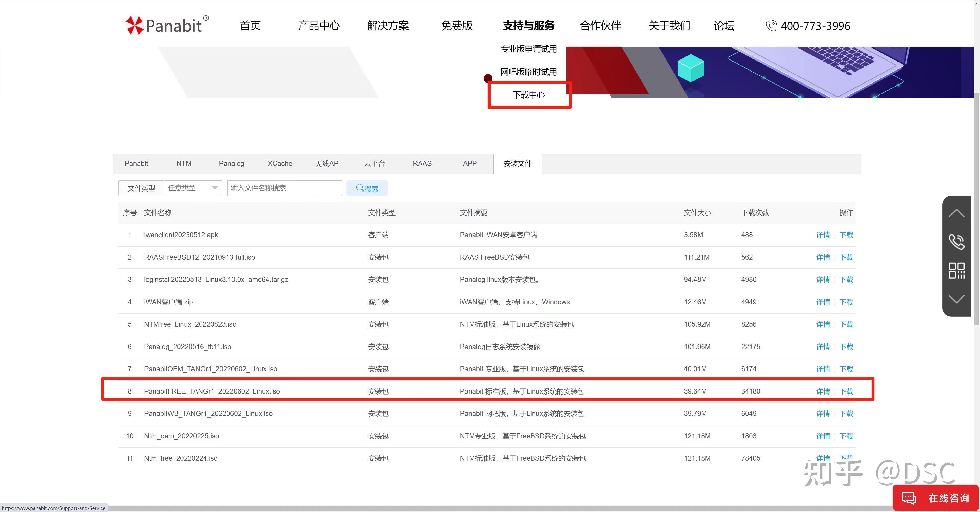
Task: Click the page vertical scrollbar
Action: tap(977, 209)
